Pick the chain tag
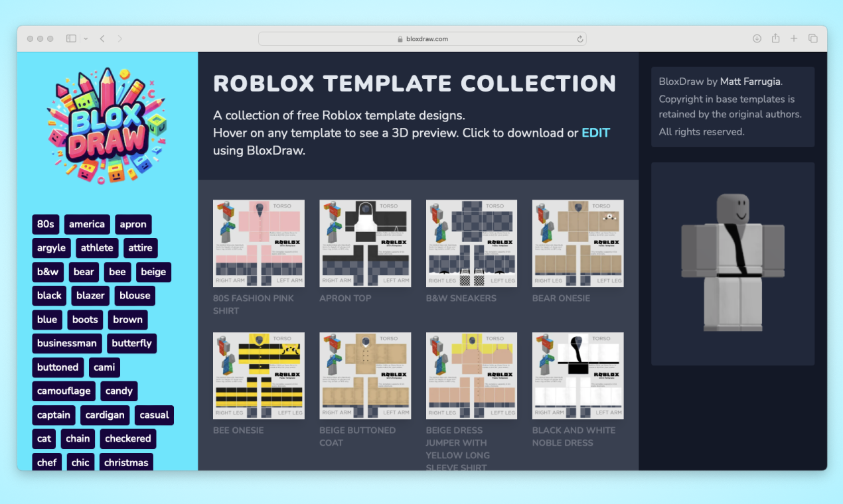Viewport: 843px width, 504px height. (78, 439)
